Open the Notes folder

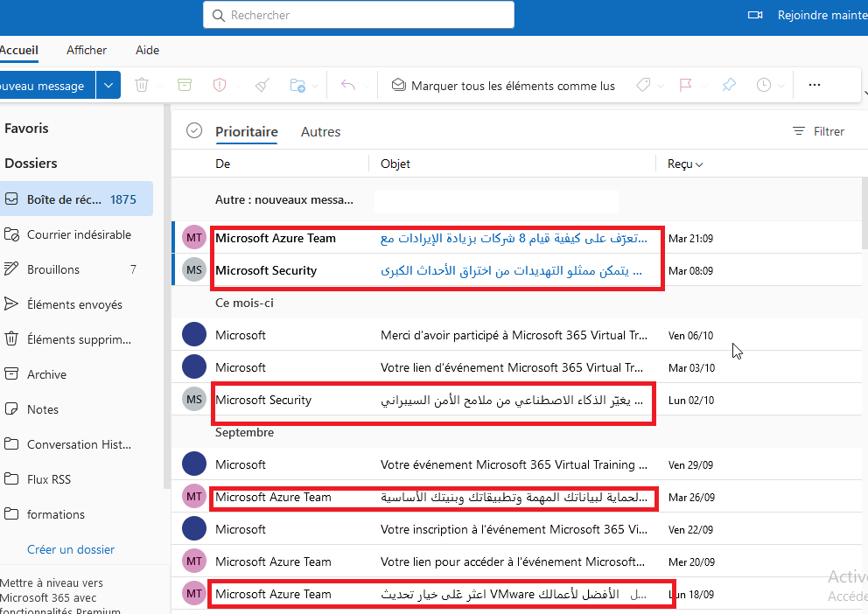(x=76, y=409)
